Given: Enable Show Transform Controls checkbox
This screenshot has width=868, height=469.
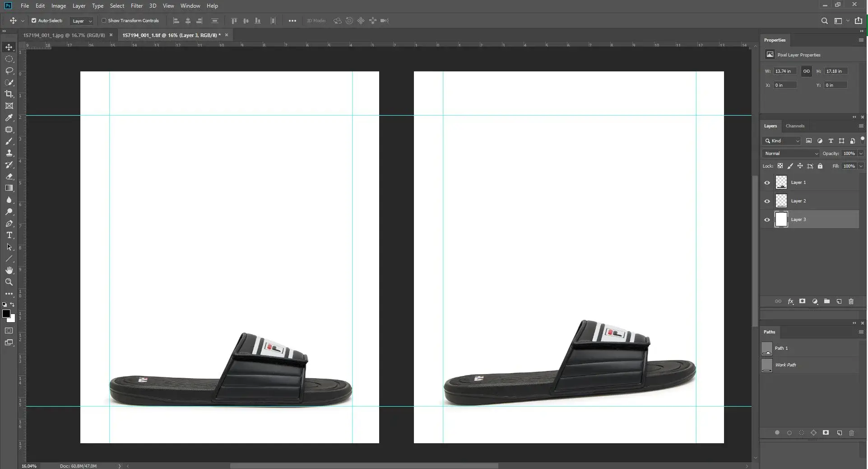Looking at the screenshot, I should coord(104,21).
